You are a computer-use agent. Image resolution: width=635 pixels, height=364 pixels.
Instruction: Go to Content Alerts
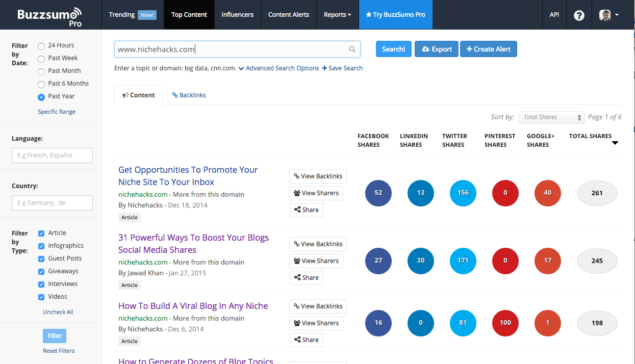pos(289,15)
